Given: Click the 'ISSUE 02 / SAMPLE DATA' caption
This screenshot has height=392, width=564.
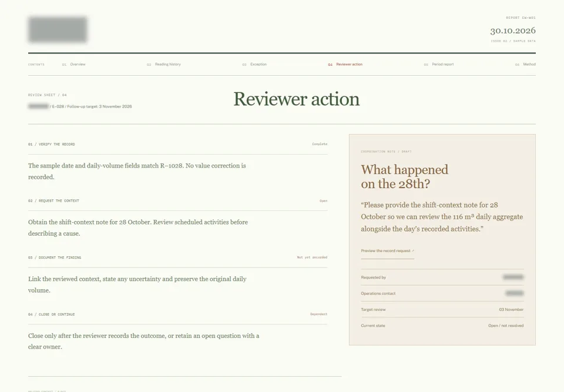Looking at the screenshot, I should (x=513, y=41).
